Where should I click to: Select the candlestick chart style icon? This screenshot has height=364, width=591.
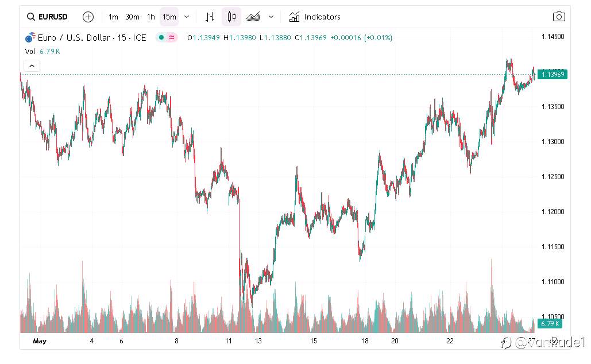click(x=231, y=17)
